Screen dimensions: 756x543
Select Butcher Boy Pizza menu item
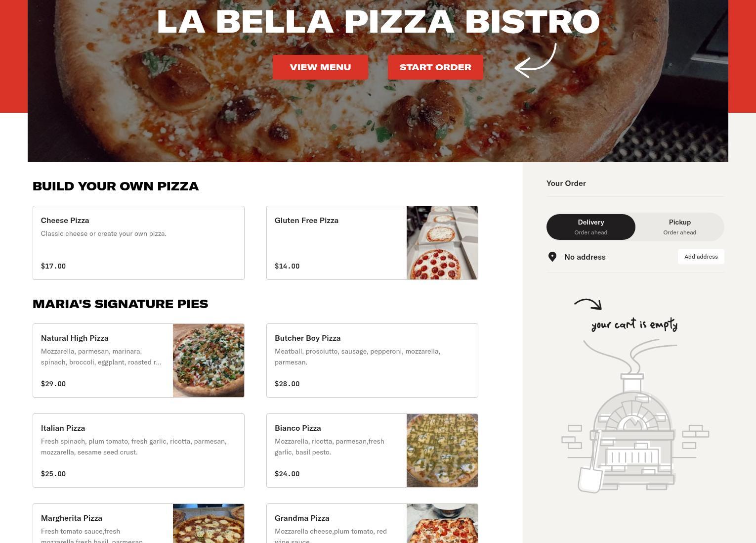coord(372,361)
